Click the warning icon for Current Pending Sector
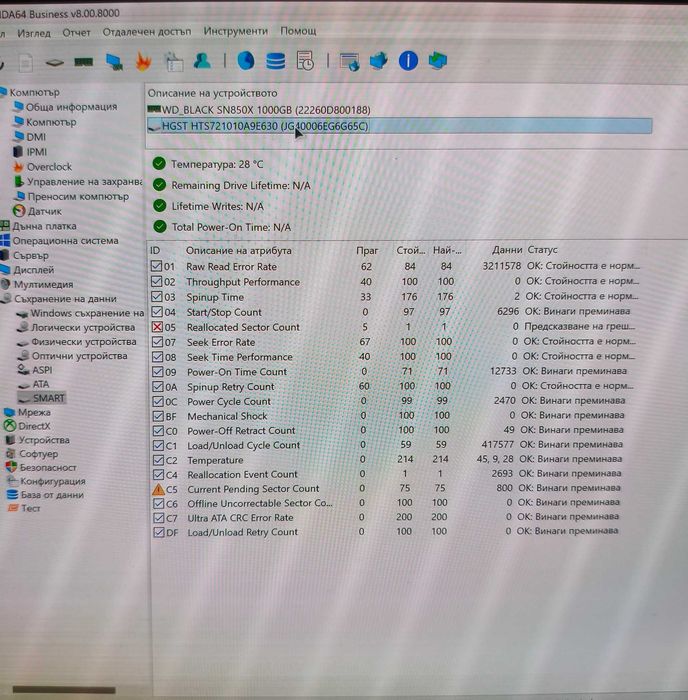The width and height of the screenshot is (688, 700). [x=158, y=490]
